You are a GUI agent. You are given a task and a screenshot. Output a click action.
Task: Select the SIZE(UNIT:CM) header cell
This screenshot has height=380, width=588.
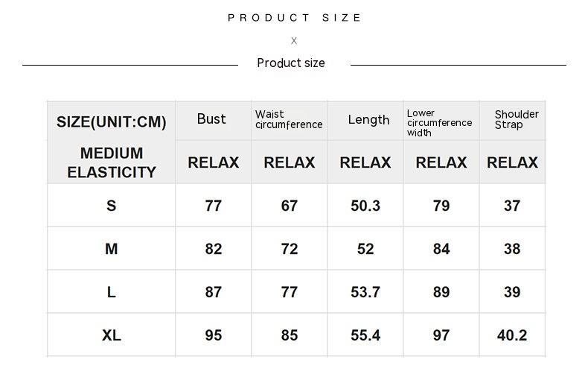(112, 122)
